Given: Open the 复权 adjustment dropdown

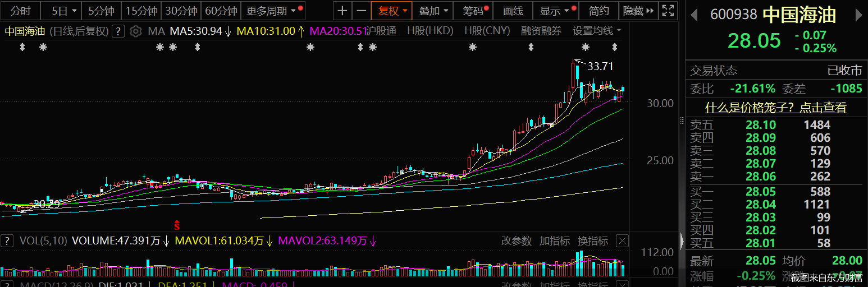Looking at the screenshot, I should (392, 11).
